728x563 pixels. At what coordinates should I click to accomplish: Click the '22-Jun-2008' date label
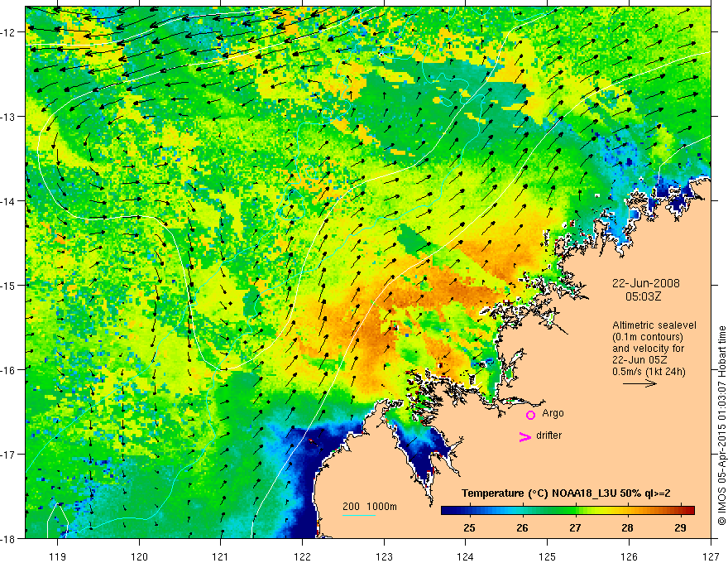point(646,283)
